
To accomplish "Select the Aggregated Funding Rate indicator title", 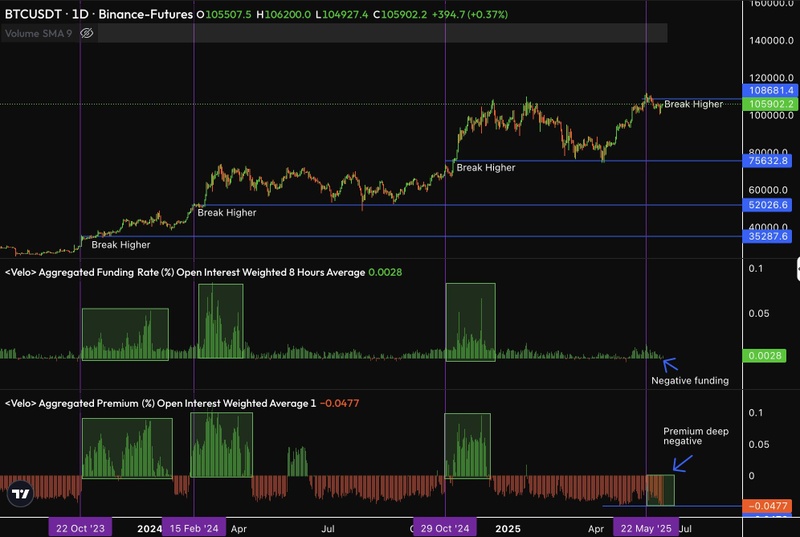I will (x=185, y=272).
